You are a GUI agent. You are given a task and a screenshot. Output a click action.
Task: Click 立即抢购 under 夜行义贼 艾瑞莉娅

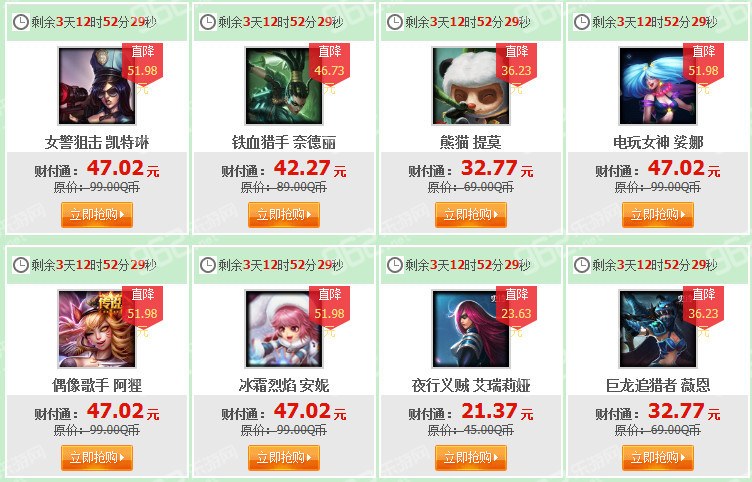471,458
